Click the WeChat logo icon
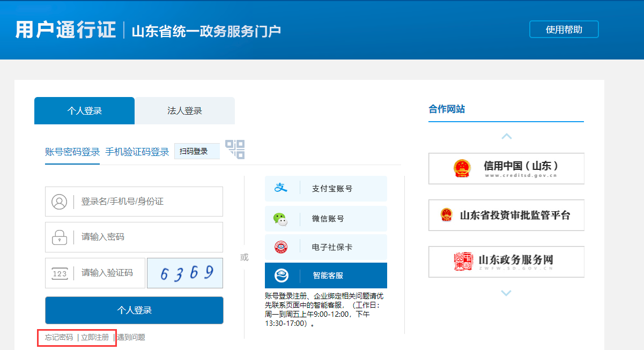The height and width of the screenshot is (350, 644). click(280, 218)
